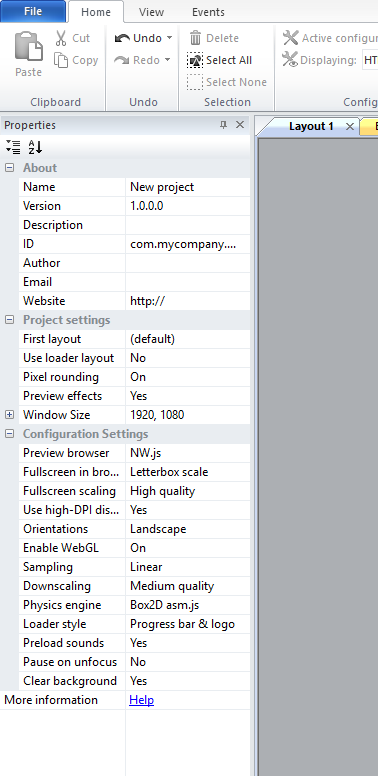The width and height of the screenshot is (378, 776).
Task: Change Preview browser value NW.js
Action: coord(188,453)
